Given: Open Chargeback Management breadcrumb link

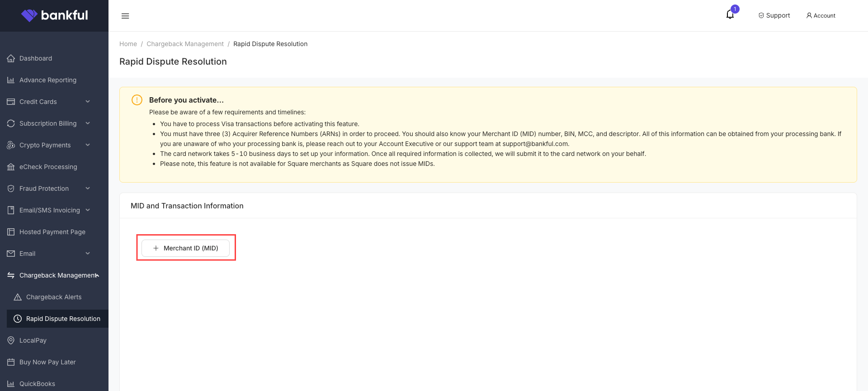Looking at the screenshot, I should pyautogui.click(x=185, y=44).
